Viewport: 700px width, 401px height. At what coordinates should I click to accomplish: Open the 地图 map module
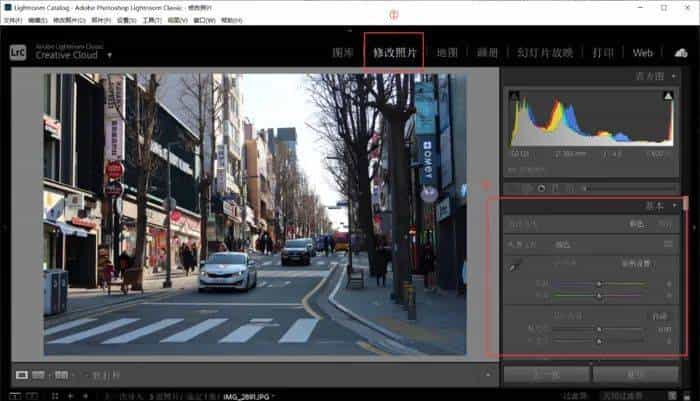point(446,52)
